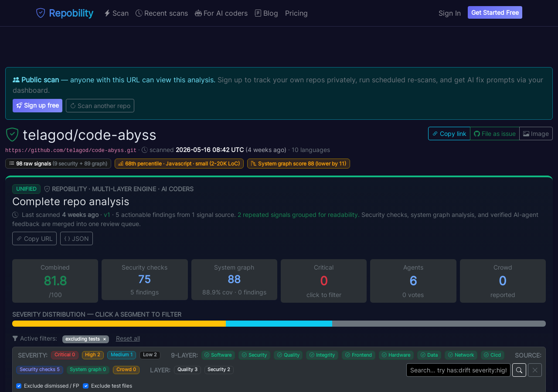Open Recent scans page
The height and width of the screenshot is (392, 558).
(162, 13)
